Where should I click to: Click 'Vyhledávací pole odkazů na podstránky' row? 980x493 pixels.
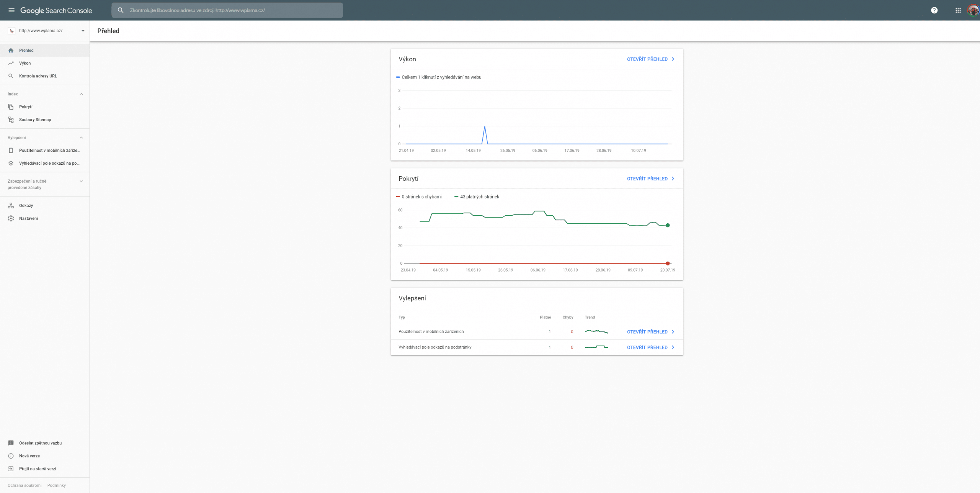click(x=537, y=347)
